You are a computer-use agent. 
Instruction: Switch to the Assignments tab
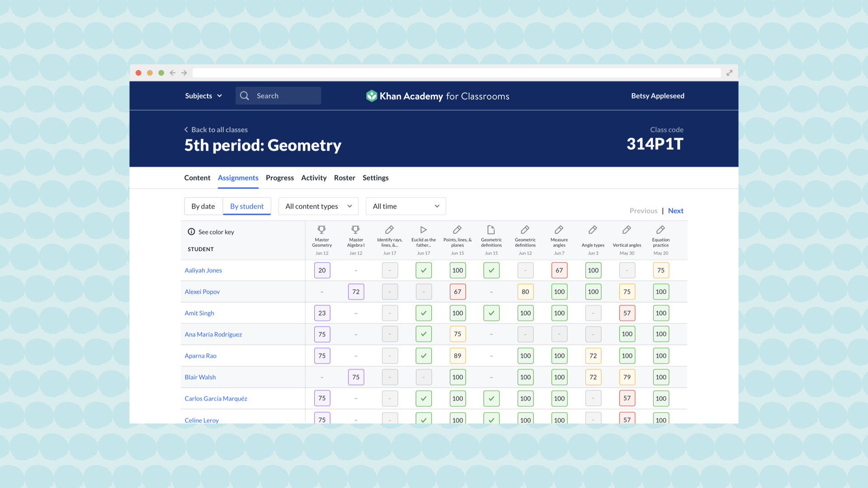pyautogui.click(x=238, y=178)
